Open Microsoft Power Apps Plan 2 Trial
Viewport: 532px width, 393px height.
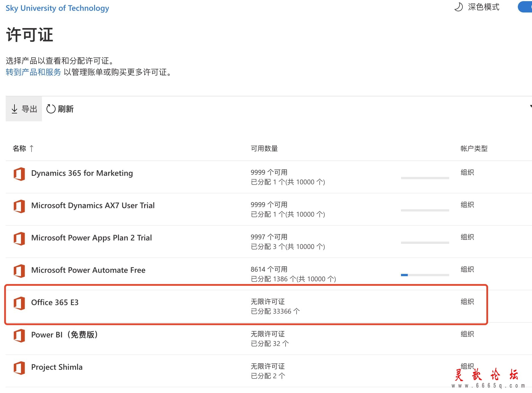(x=91, y=238)
